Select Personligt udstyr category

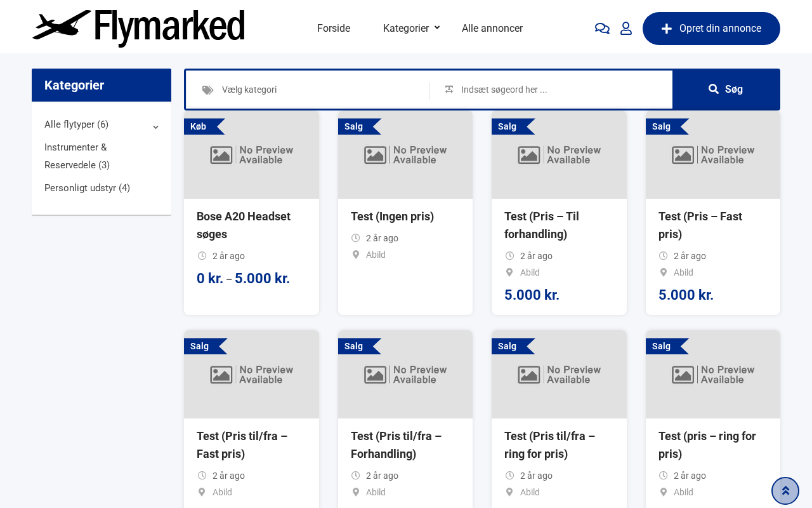[87, 188]
